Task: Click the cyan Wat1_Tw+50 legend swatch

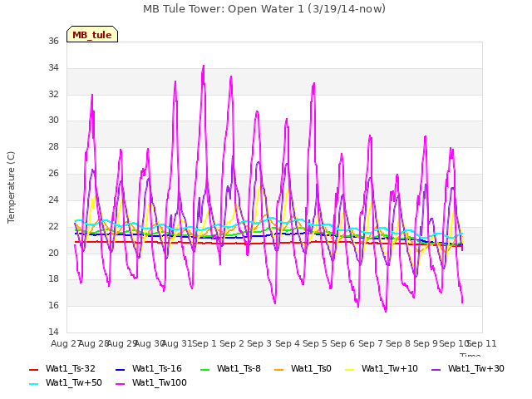Action: tap(33, 384)
